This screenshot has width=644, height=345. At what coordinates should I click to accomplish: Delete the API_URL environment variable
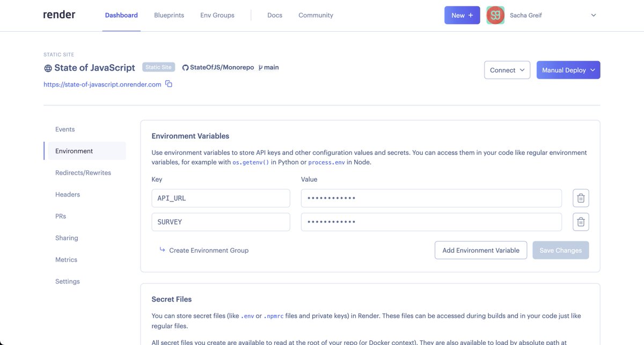[581, 198]
